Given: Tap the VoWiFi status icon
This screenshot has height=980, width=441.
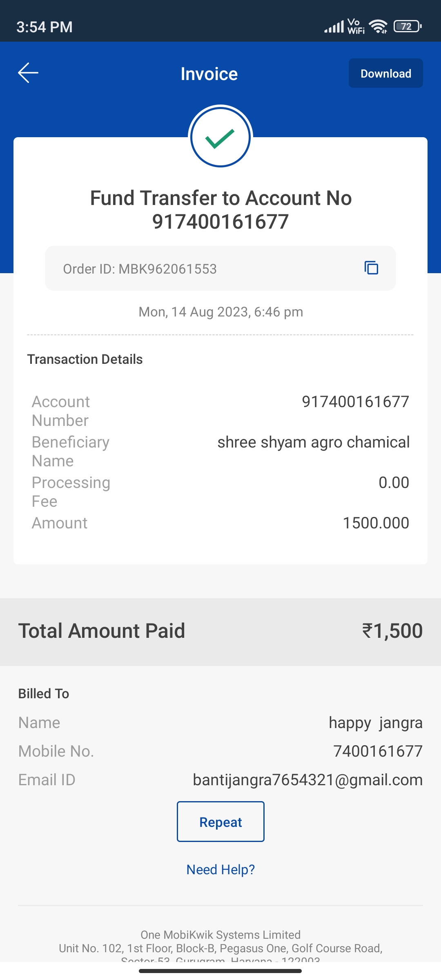Looking at the screenshot, I should tap(356, 27).
